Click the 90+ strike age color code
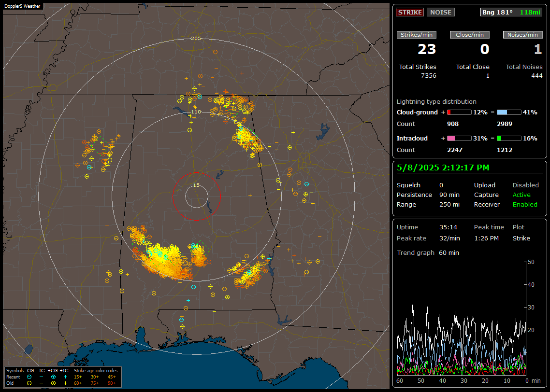Viewport: 550px width, 392px height. coord(112,383)
